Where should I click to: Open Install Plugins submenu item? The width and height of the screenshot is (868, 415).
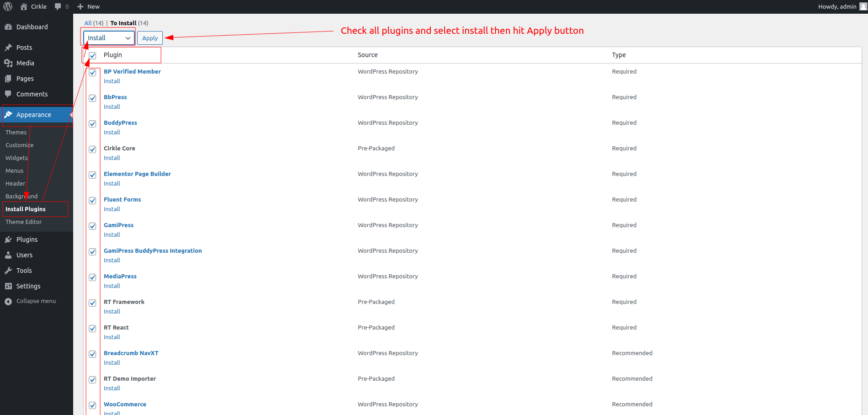26,209
